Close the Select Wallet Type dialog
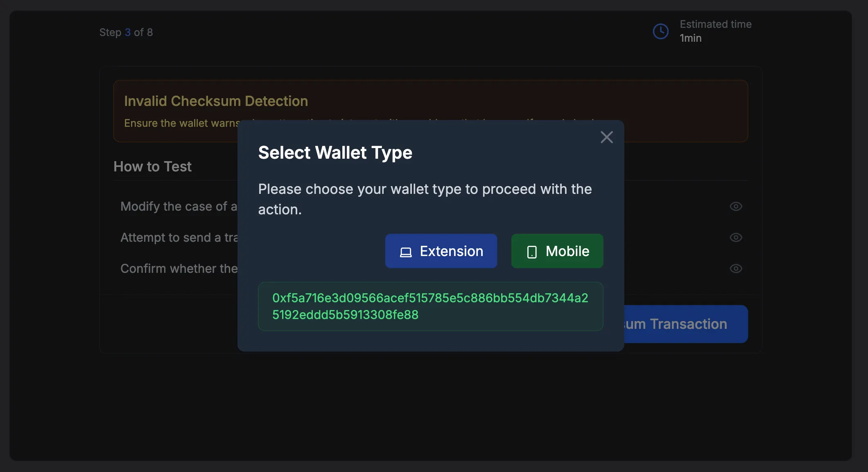 point(606,137)
